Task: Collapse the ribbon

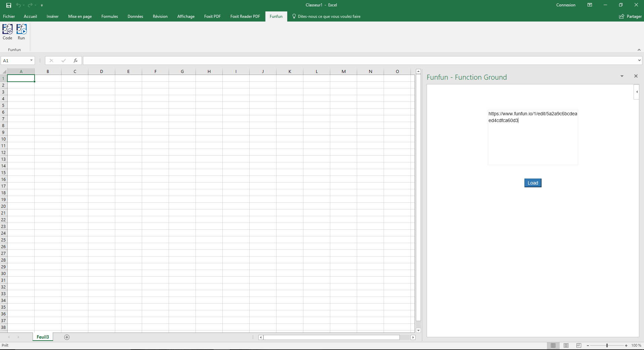Action: click(639, 50)
